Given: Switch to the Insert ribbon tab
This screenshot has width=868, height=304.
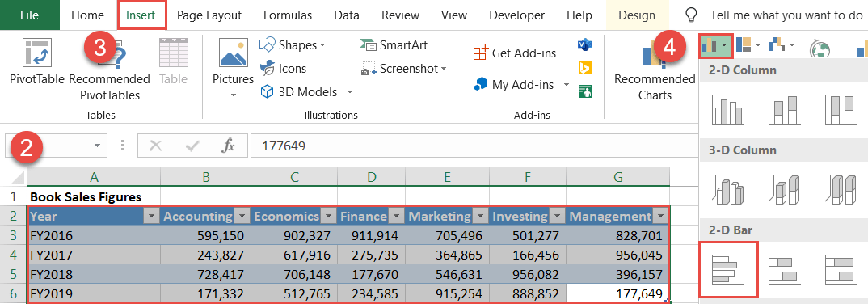Looking at the screenshot, I should 142,15.
